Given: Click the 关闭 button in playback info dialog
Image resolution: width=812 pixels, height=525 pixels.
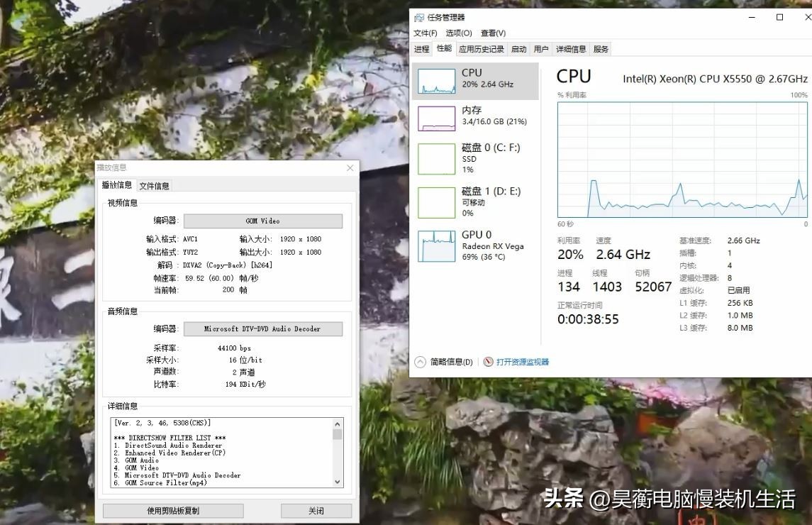Looking at the screenshot, I should [316, 510].
